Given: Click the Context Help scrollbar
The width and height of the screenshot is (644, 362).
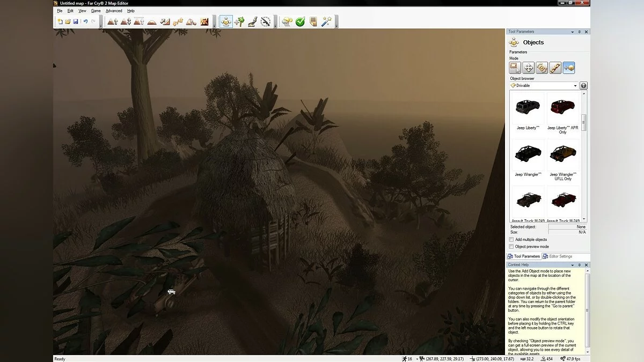Looking at the screenshot, I should point(587,310).
